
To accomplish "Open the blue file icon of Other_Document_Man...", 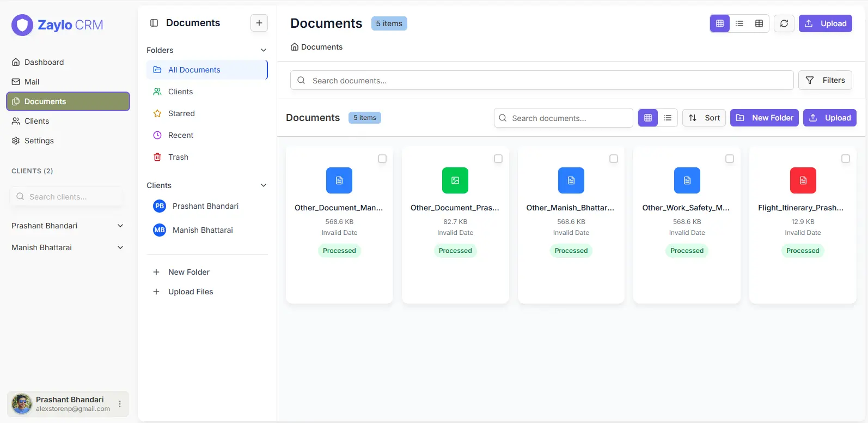I will click(339, 180).
